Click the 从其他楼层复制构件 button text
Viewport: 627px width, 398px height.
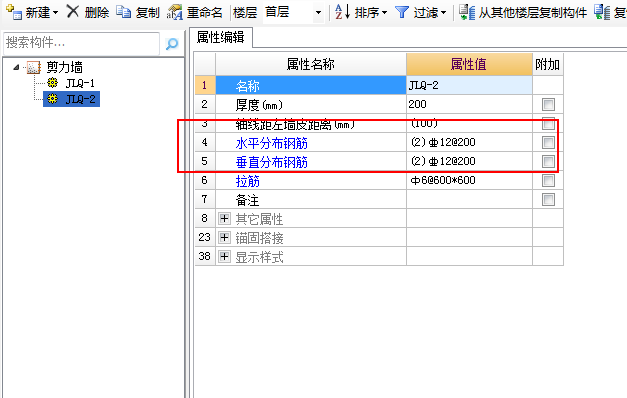click(x=533, y=13)
